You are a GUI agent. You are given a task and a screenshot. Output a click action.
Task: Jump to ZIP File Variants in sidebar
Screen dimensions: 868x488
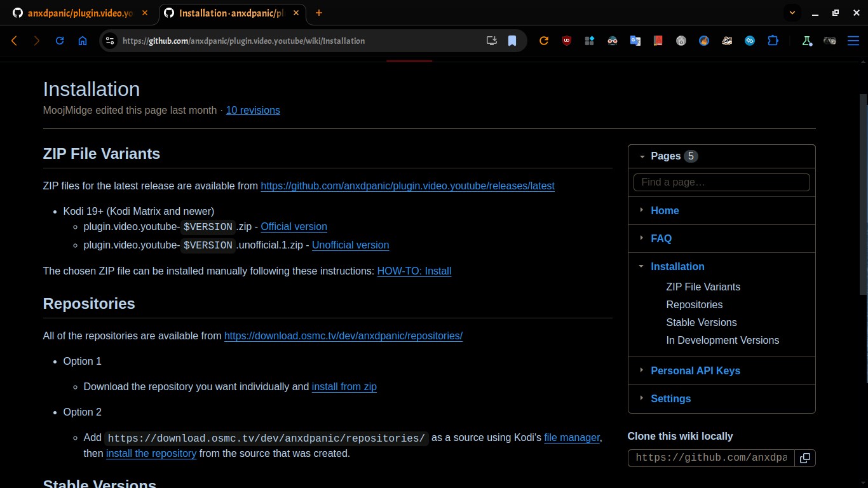(703, 287)
